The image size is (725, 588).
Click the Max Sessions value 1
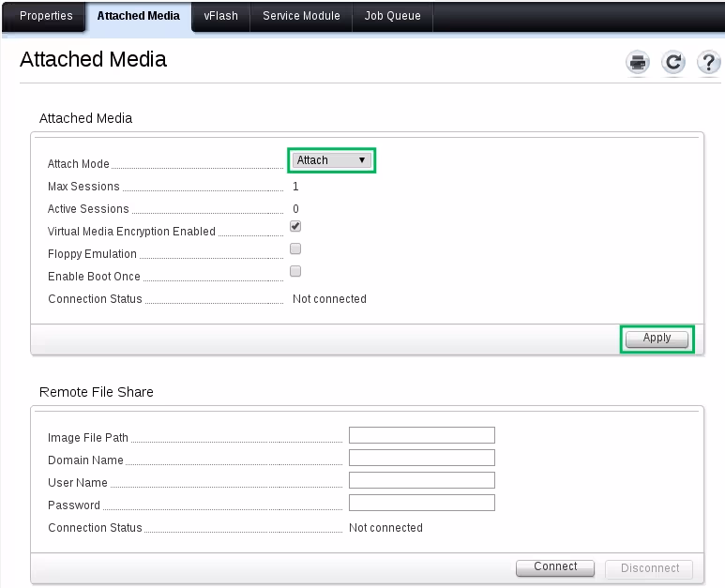[x=295, y=187]
